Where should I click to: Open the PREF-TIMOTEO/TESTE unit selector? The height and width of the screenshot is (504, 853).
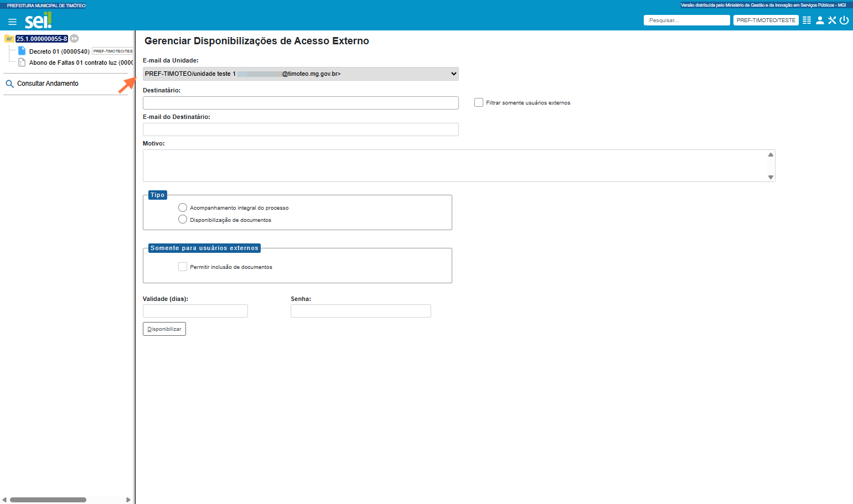766,20
